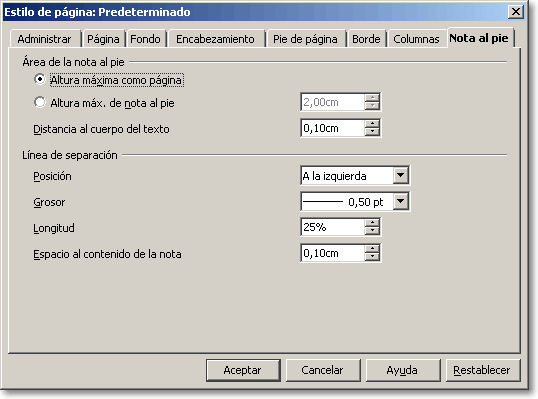Increase Espacio al contenido de la nota
This screenshot has height=399, width=538.
point(372,249)
